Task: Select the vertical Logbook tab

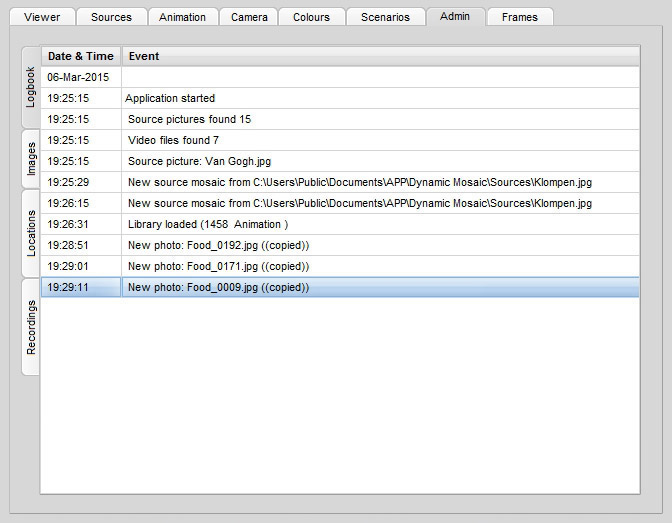Action: click(31, 87)
